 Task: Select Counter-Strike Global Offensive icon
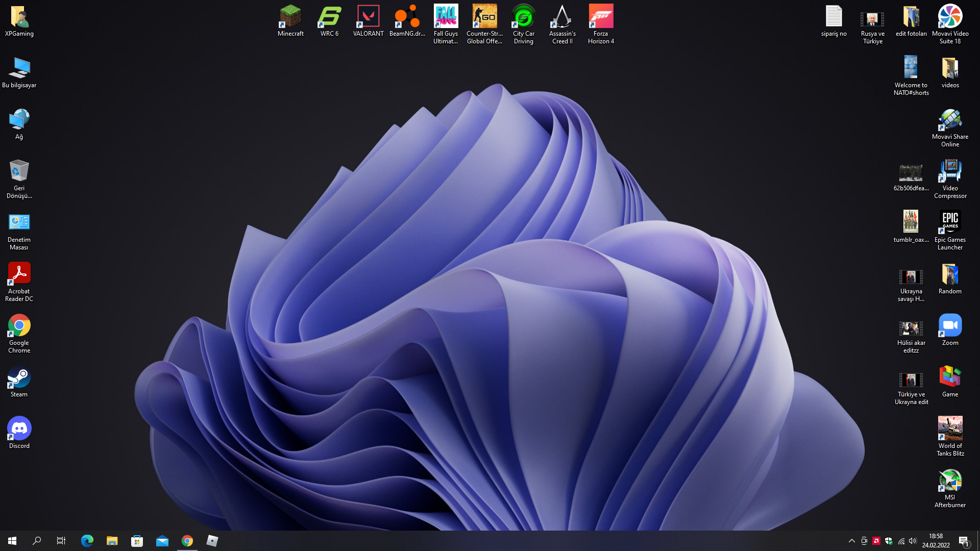485,24
